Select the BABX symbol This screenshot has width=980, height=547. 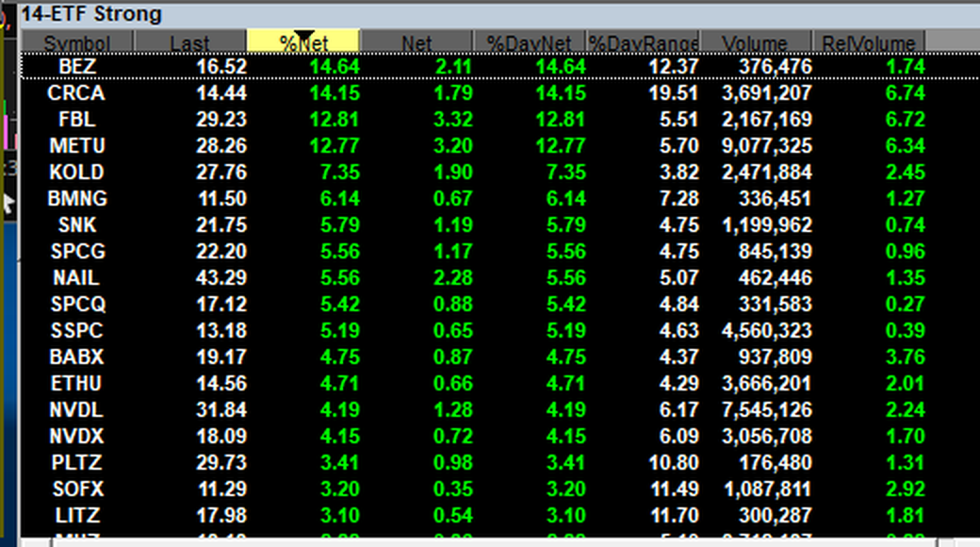coord(76,356)
